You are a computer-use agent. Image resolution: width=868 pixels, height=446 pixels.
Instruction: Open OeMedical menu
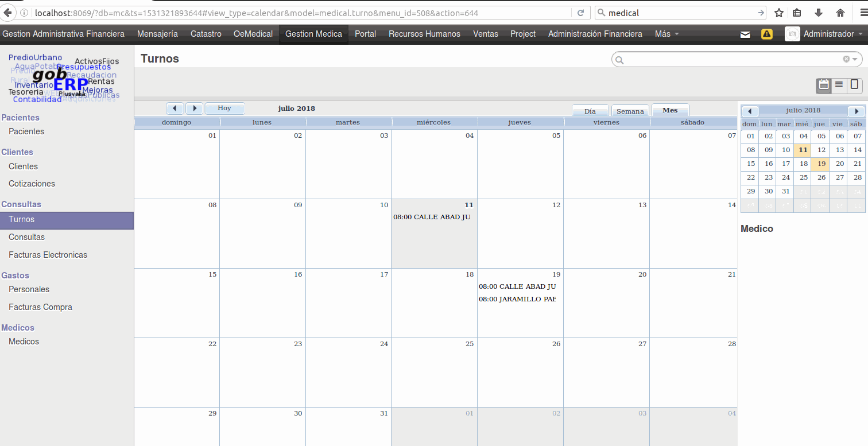click(x=253, y=34)
